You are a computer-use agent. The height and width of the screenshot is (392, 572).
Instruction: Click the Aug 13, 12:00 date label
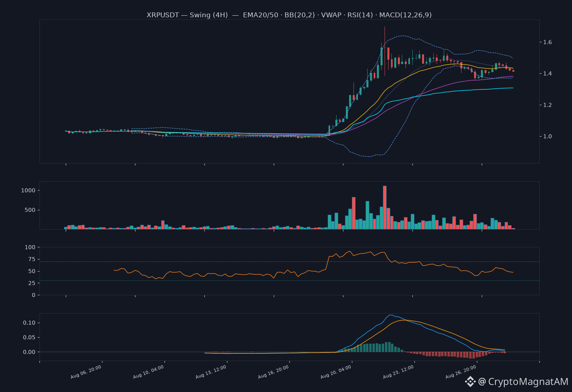click(211, 372)
